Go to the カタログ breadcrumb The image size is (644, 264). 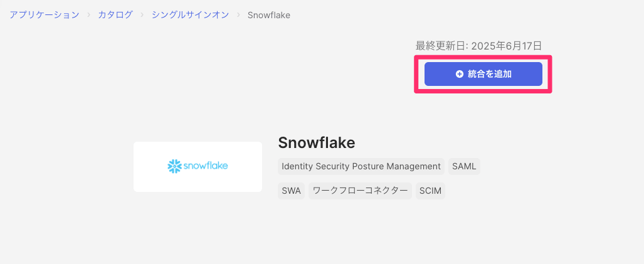[115, 14]
